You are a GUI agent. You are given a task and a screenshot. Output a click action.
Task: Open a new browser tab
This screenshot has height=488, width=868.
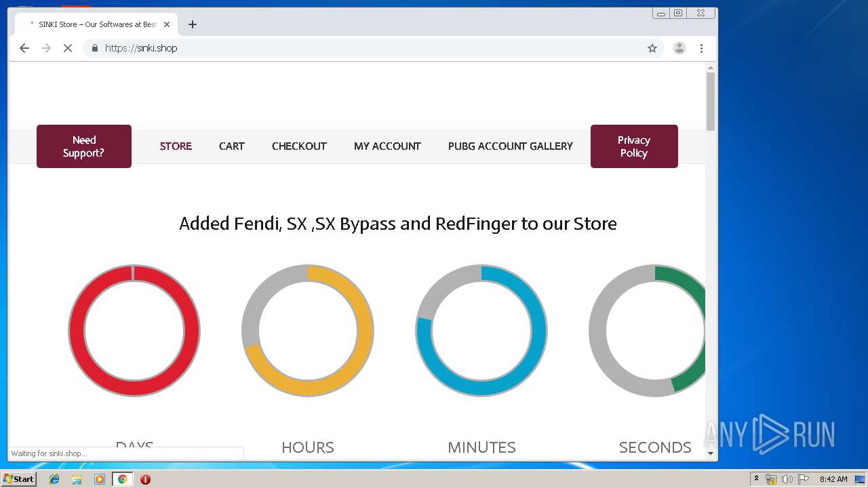(193, 24)
